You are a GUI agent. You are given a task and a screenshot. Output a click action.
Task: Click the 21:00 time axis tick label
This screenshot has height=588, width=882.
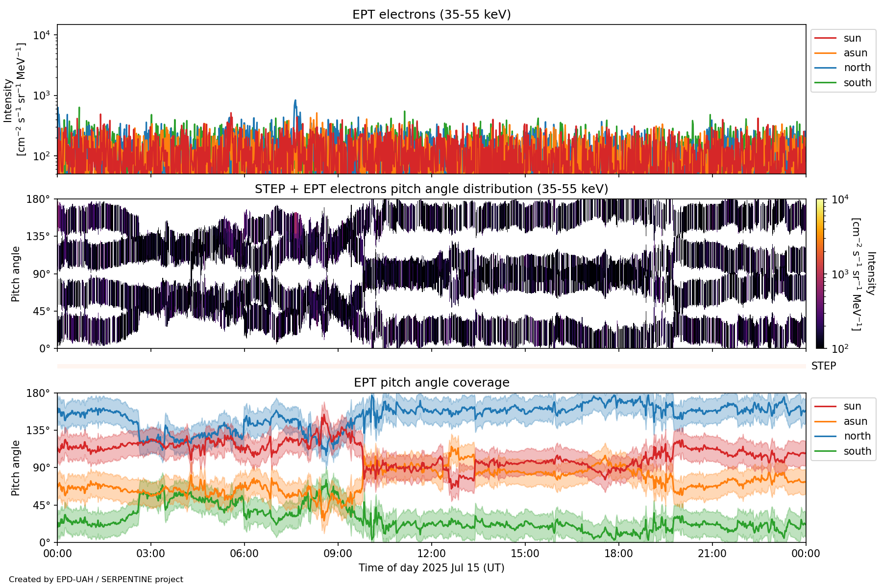(x=712, y=554)
